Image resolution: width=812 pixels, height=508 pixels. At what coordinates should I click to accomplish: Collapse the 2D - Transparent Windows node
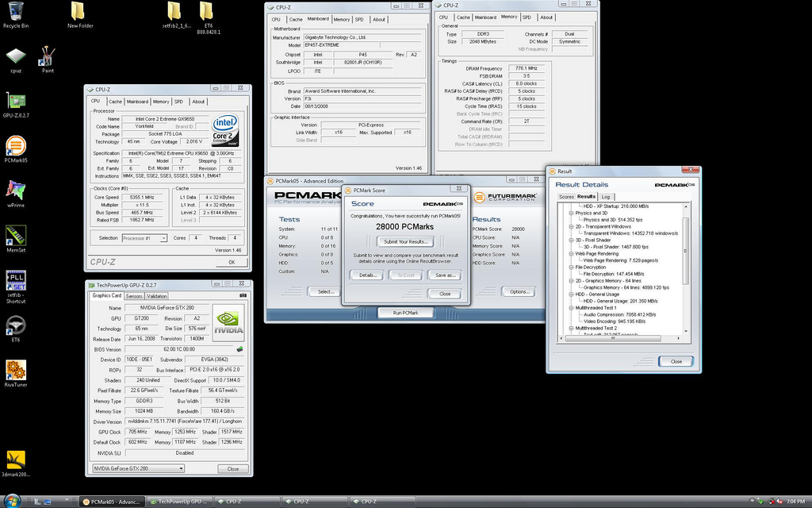(571, 226)
